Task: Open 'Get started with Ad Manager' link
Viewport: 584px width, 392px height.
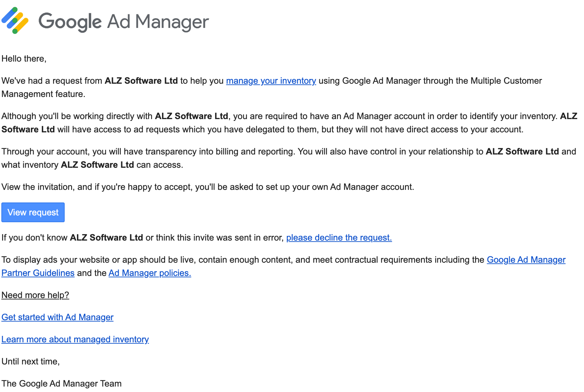Action: pos(58,317)
